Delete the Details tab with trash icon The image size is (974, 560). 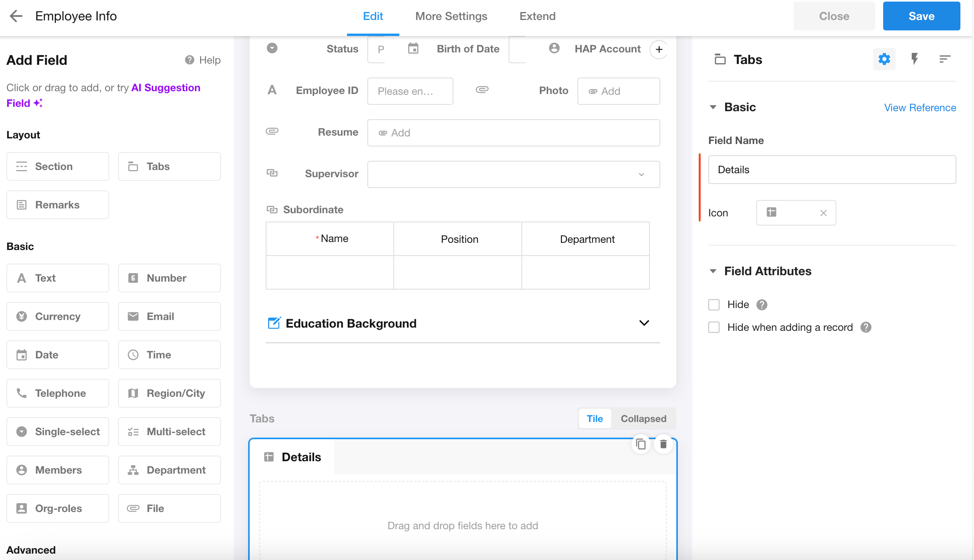pyautogui.click(x=663, y=444)
